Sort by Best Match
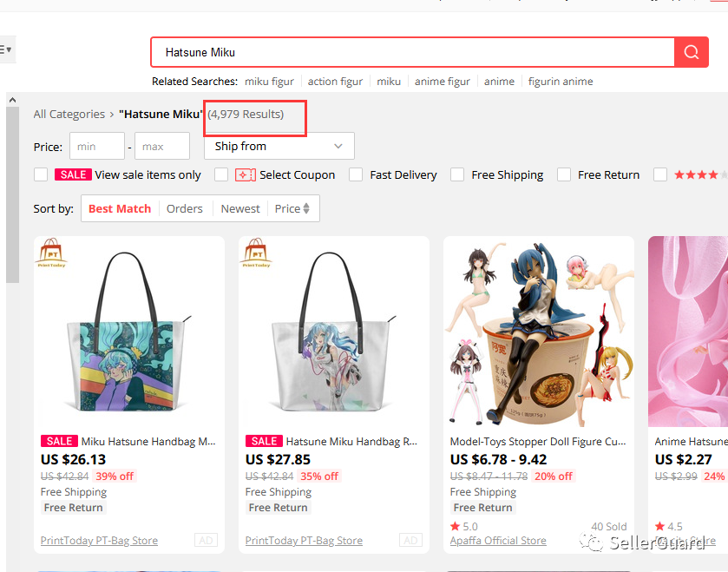 (120, 209)
